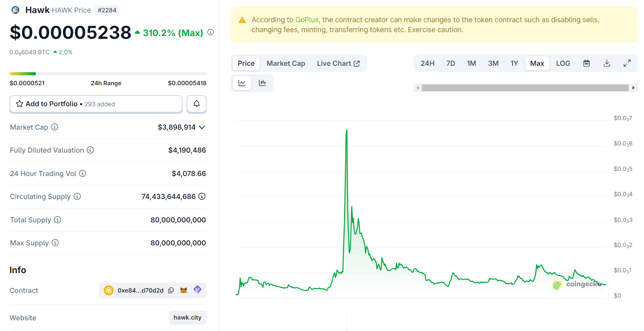The height and width of the screenshot is (331, 644).
Task: Expand the Market Cap details chevron
Action: [202, 127]
